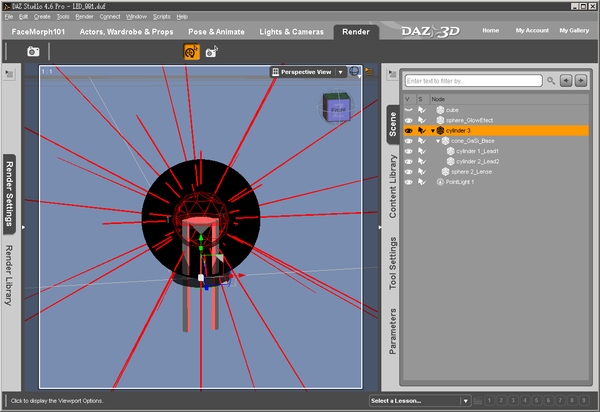Click the viewport layout grid icon
Viewport: 600px width, 412px height.
point(275,72)
